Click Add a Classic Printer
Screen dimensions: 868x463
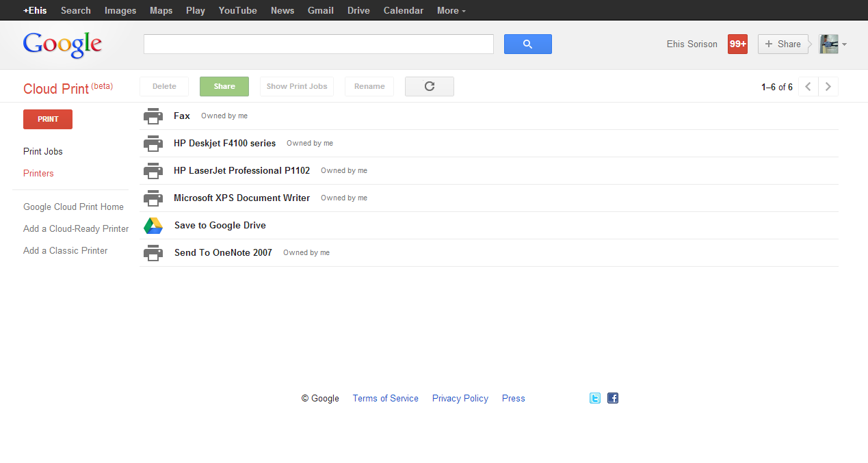point(66,250)
